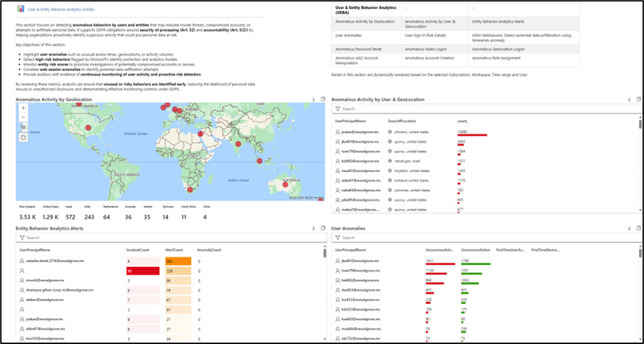
Task: Click the filter icon in Entity Behavior Alerts search
Action: coord(22,237)
